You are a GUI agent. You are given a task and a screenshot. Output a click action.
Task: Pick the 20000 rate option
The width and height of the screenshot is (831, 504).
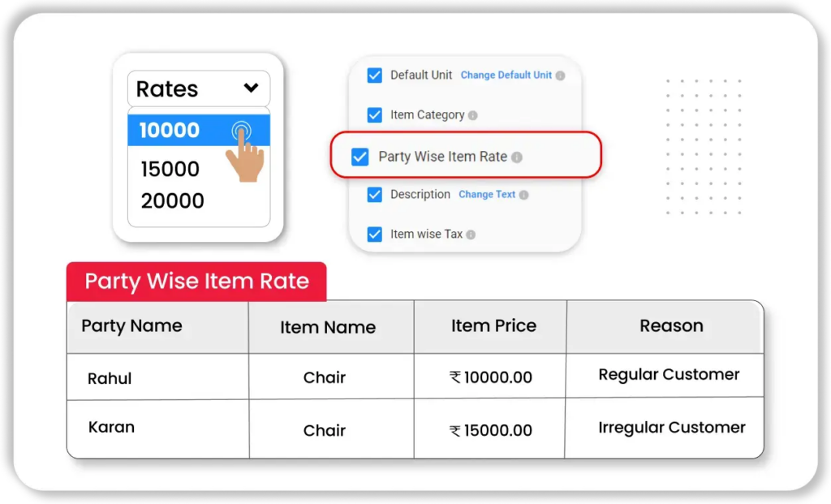click(173, 201)
